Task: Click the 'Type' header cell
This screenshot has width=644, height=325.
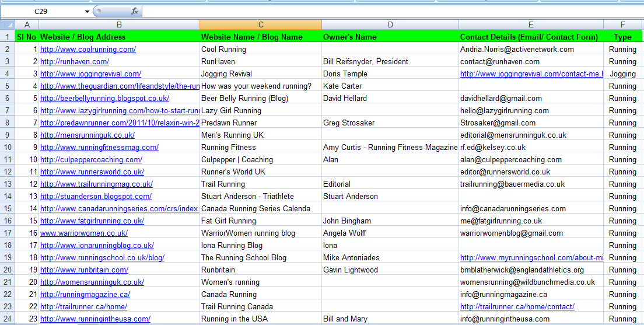Action: click(x=622, y=37)
